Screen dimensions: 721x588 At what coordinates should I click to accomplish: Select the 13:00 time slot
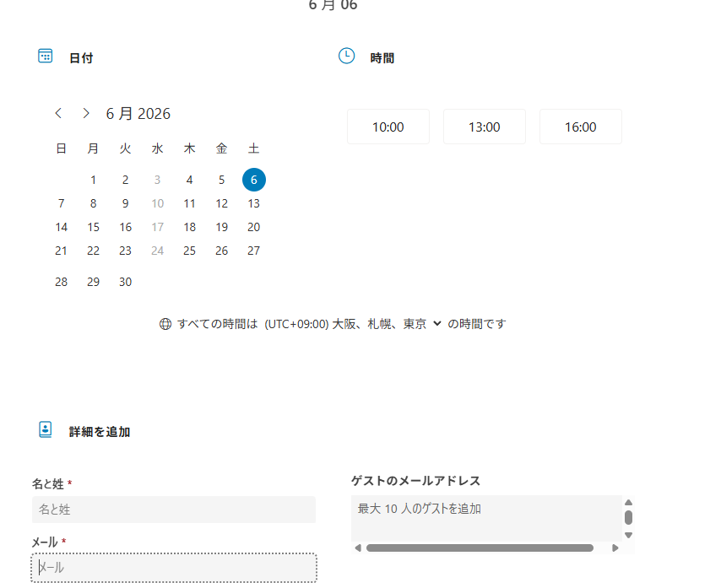[x=485, y=127]
